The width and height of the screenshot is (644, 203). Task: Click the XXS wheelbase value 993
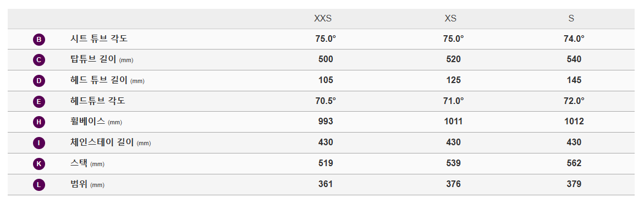(326, 122)
